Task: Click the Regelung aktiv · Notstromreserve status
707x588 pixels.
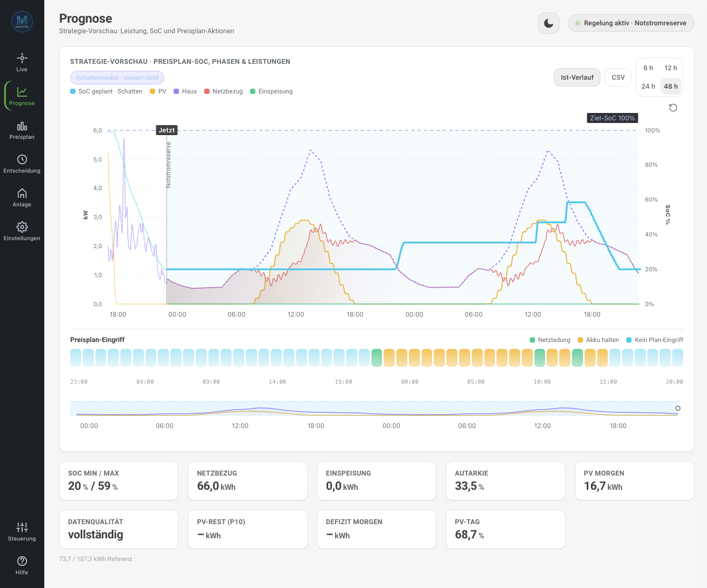Action: click(631, 23)
